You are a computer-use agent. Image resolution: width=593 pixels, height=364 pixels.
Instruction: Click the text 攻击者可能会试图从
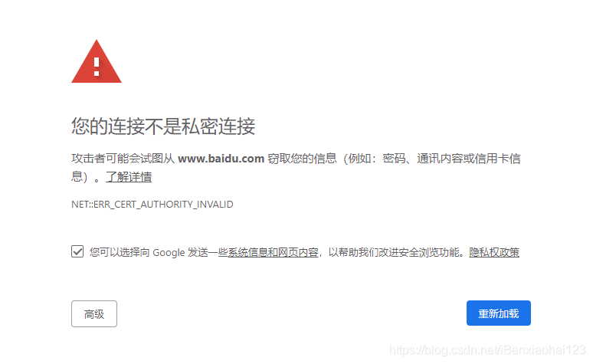pyautogui.click(x=123, y=158)
